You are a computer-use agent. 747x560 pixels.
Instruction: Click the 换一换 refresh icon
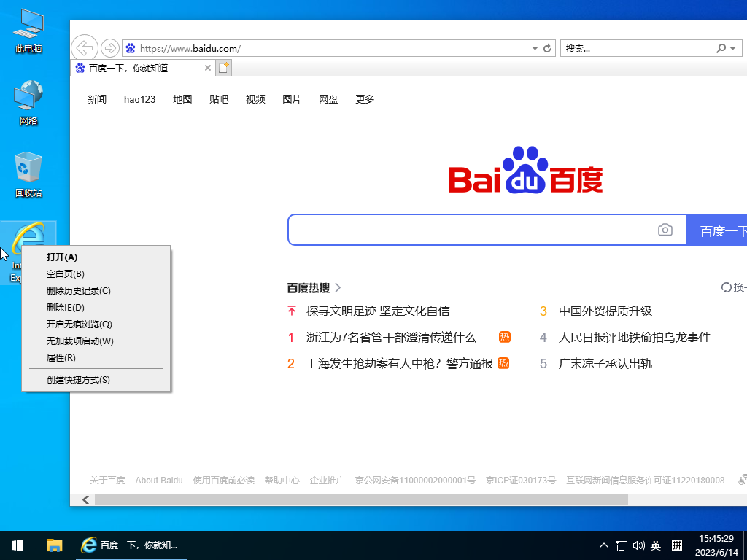click(x=726, y=287)
